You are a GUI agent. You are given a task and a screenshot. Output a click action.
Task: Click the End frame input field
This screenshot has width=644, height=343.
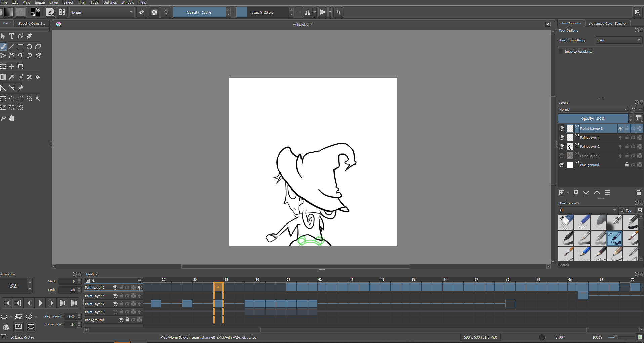tap(68, 290)
